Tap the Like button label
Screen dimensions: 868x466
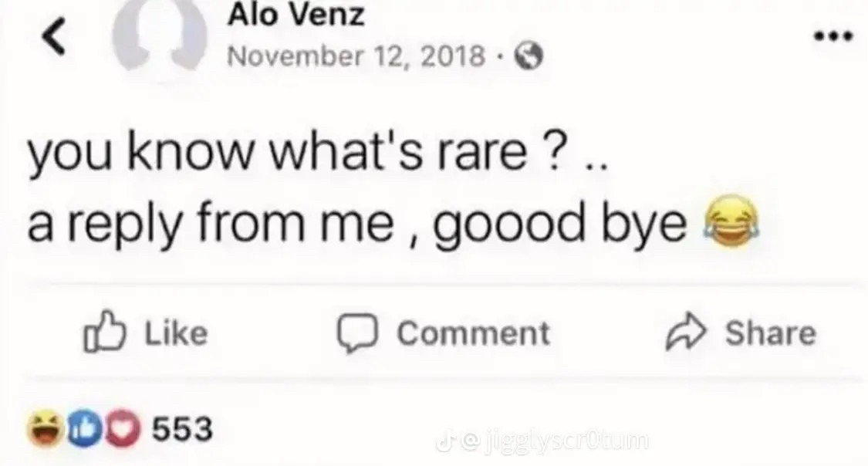pos(176,333)
